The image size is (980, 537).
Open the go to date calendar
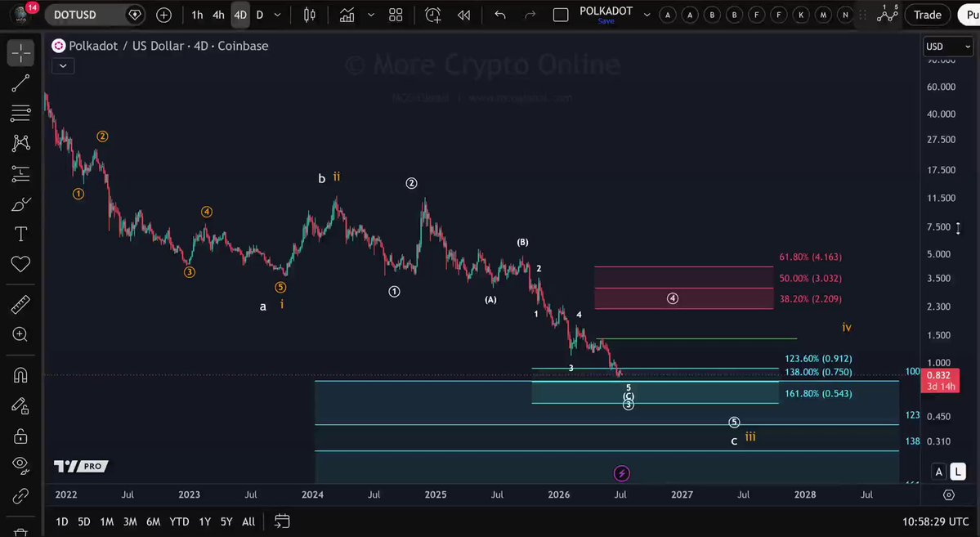tap(282, 521)
